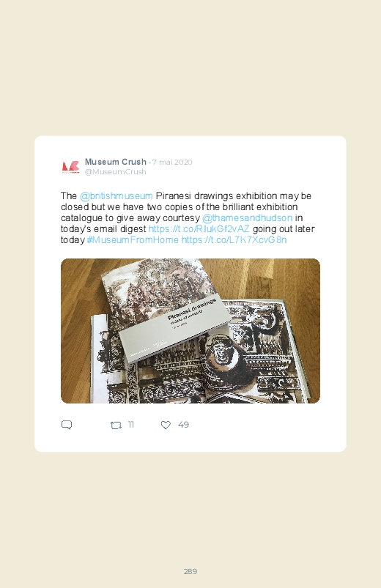Follow the t.co/L7K7XcvG8n link
381x588 pixels.
[234, 239]
